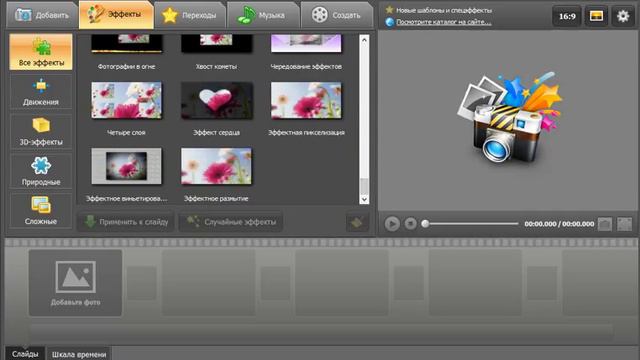This screenshot has height=360, width=640.
Task: Click the Добавьте фото slide placeholder
Action: 76,283
